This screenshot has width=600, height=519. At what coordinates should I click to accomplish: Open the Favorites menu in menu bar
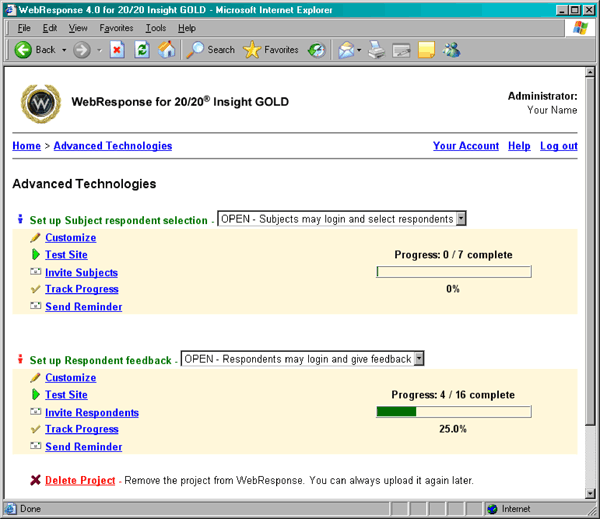coord(116,28)
